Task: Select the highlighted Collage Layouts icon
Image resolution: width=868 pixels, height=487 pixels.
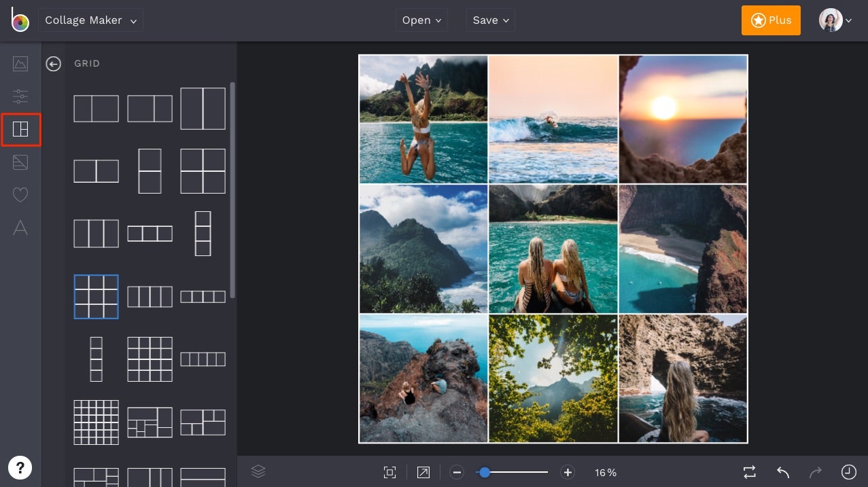Action: (x=20, y=128)
